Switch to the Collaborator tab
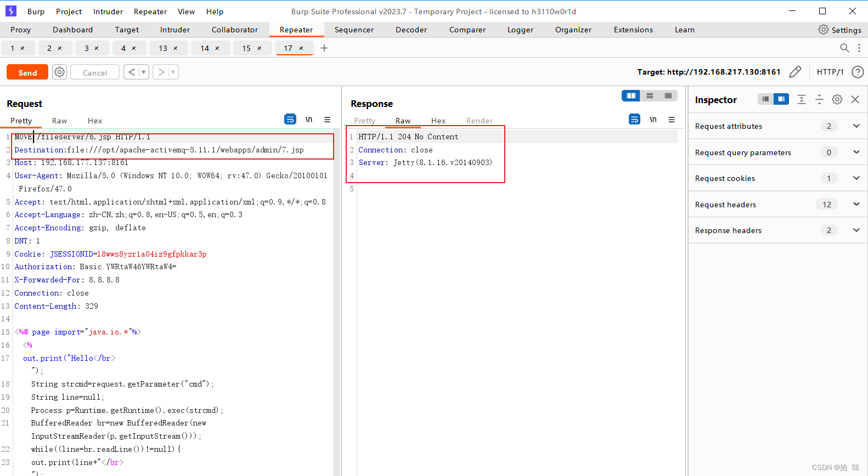The width and height of the screenshot is (868, 476). click(235, 30)
